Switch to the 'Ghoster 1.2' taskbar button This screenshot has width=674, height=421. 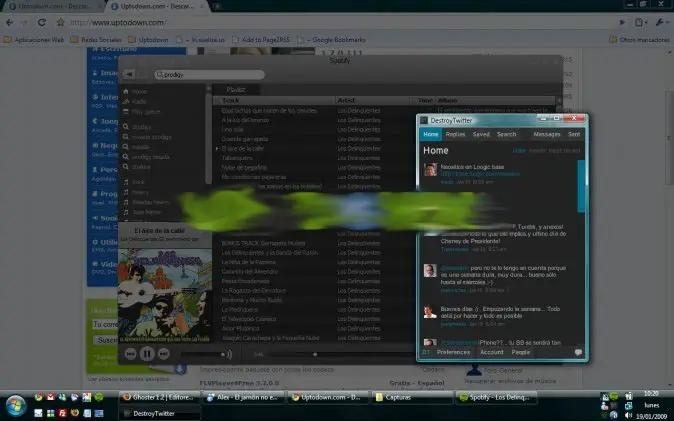(159, 397)
